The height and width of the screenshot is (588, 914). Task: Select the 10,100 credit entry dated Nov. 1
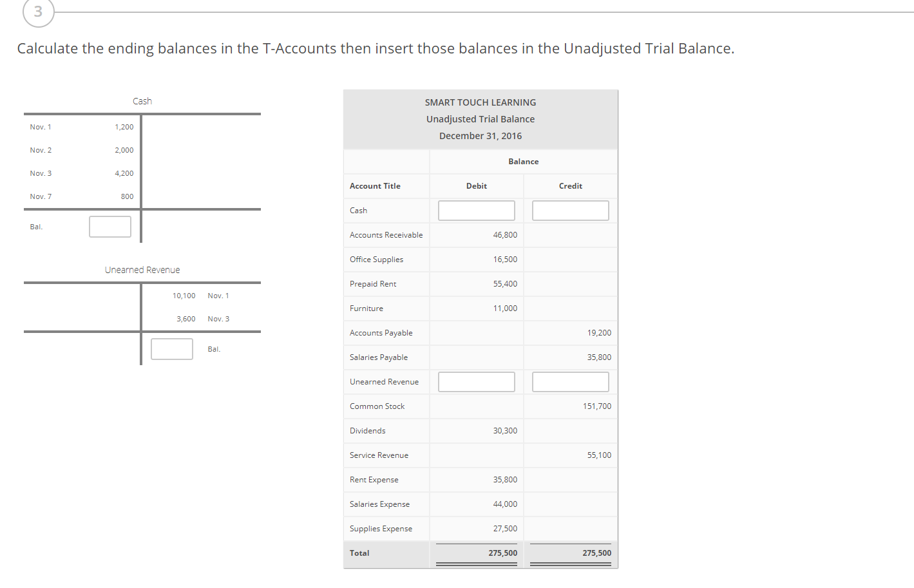point(184,295)
